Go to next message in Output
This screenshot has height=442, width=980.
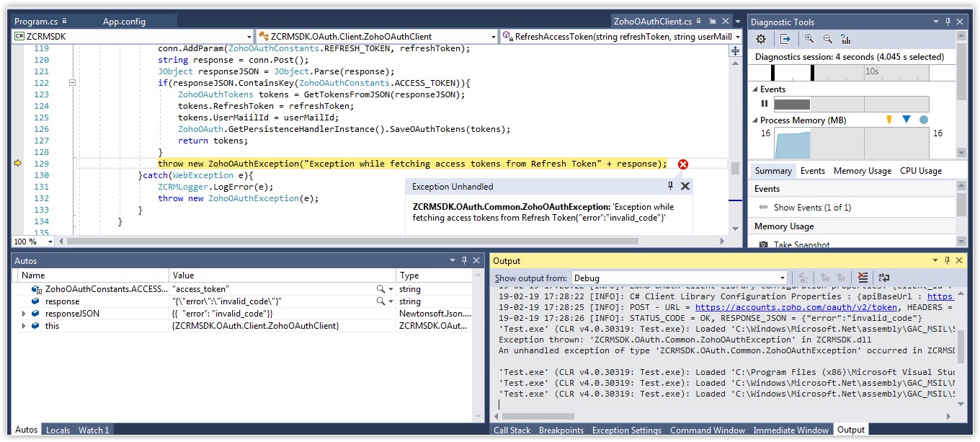[x=841, y=278]
